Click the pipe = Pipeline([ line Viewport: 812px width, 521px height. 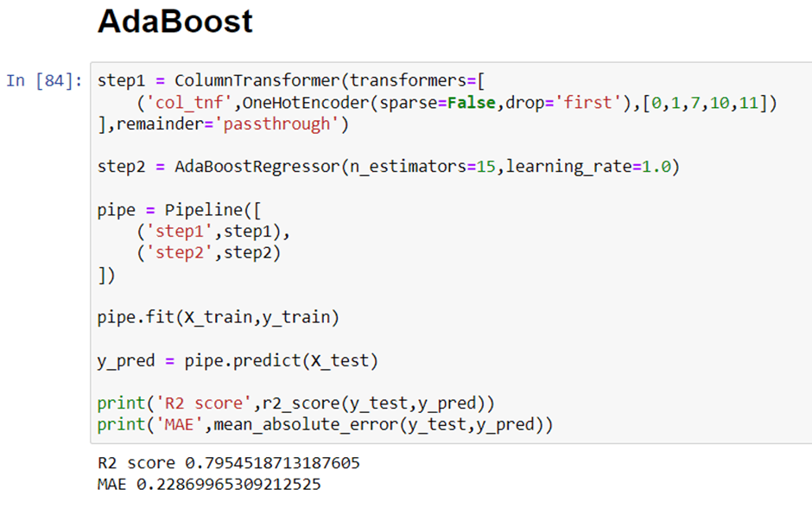tap(179, 210)
